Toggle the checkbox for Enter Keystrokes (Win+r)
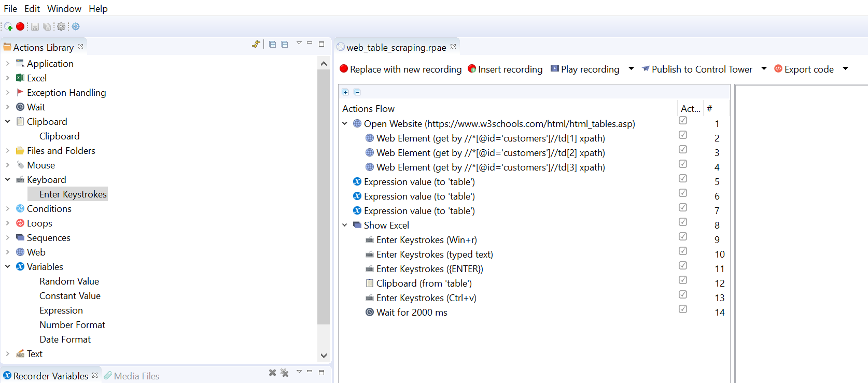 (x=683, y=236)
